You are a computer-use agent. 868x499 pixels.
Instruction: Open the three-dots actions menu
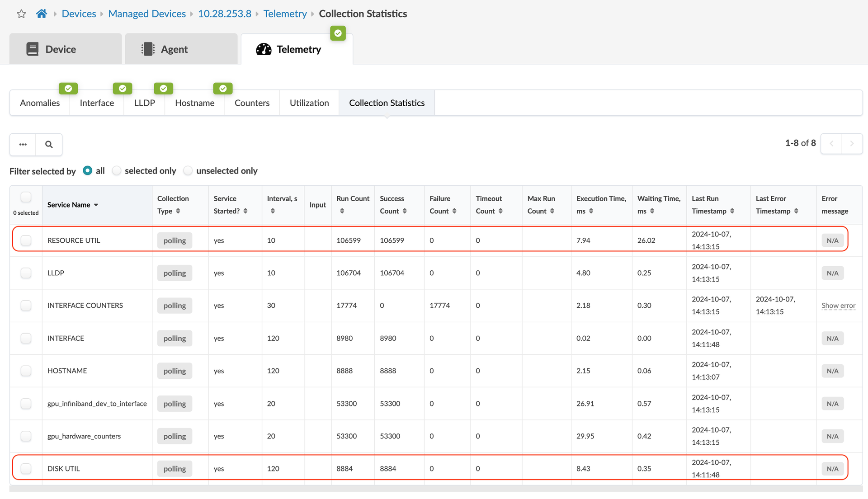coord(23,145)
